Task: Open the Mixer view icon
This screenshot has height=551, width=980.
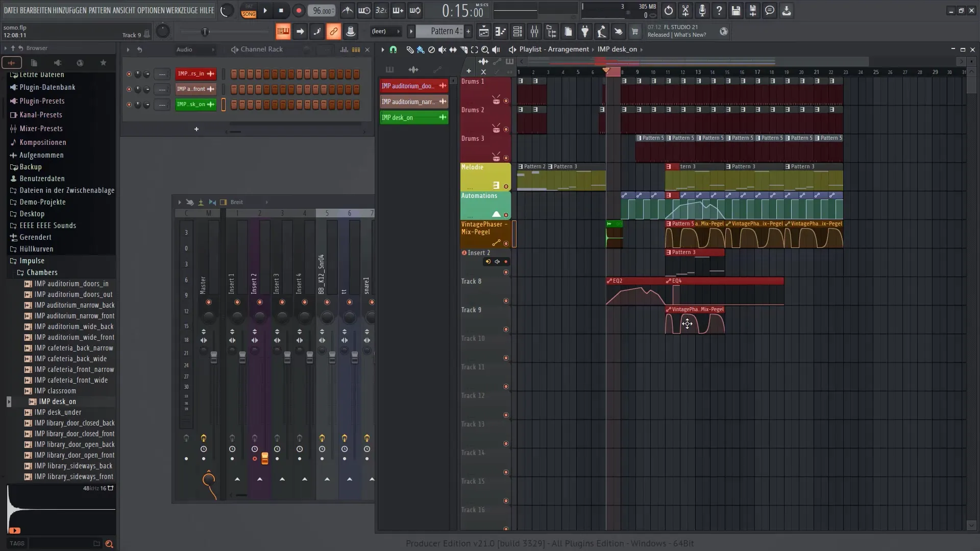Action: click(x=534, y=32)
